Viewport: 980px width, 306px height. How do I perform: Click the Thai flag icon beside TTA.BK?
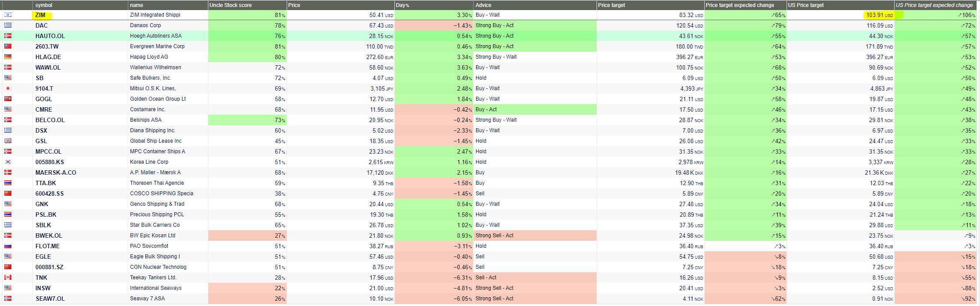[x=8, y=183]
